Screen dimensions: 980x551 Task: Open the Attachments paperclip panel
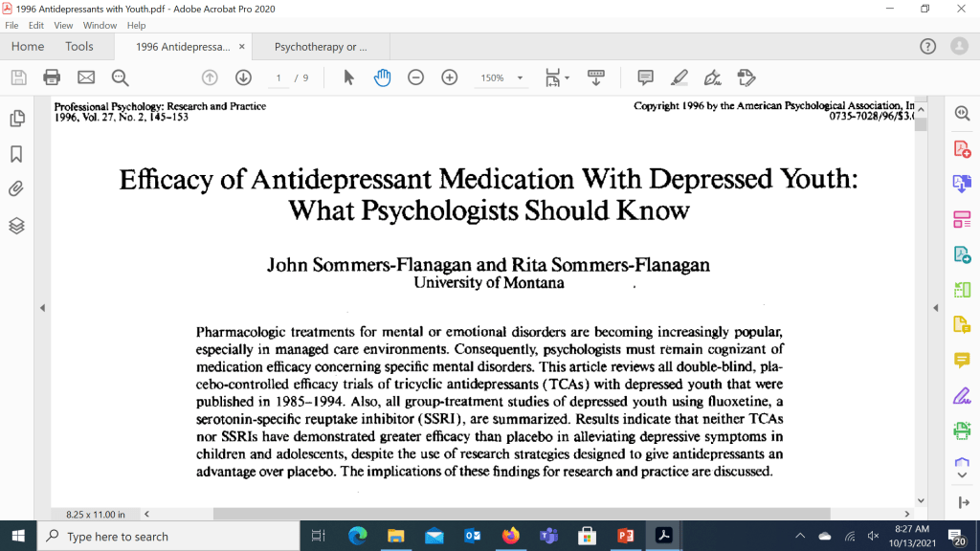[16, 189]
